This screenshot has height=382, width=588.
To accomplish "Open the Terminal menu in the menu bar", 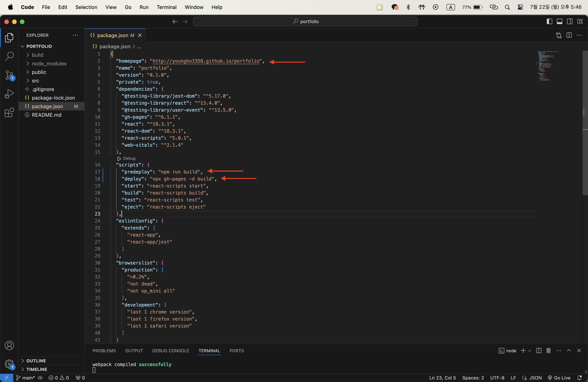I will (x=166, y=7).
